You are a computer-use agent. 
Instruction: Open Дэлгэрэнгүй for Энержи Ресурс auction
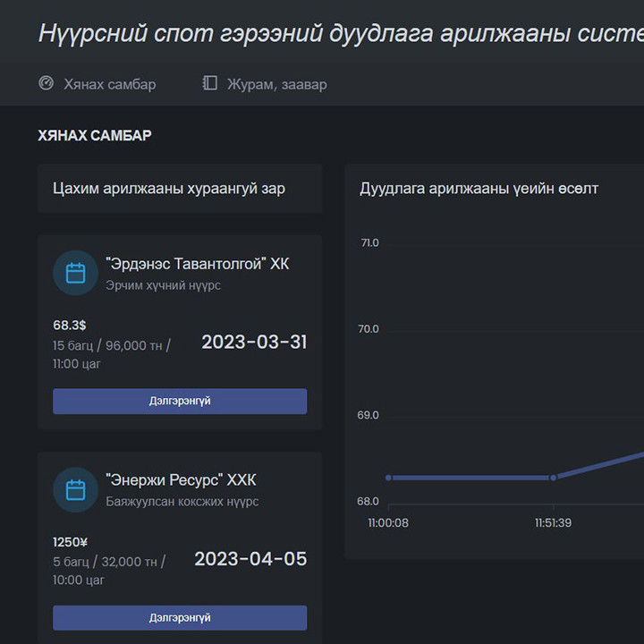[180, 618]
